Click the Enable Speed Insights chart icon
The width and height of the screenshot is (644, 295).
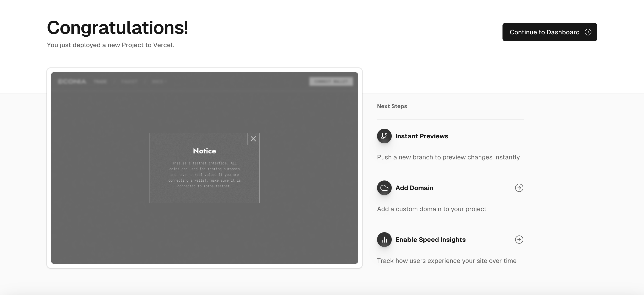point(384,240)
